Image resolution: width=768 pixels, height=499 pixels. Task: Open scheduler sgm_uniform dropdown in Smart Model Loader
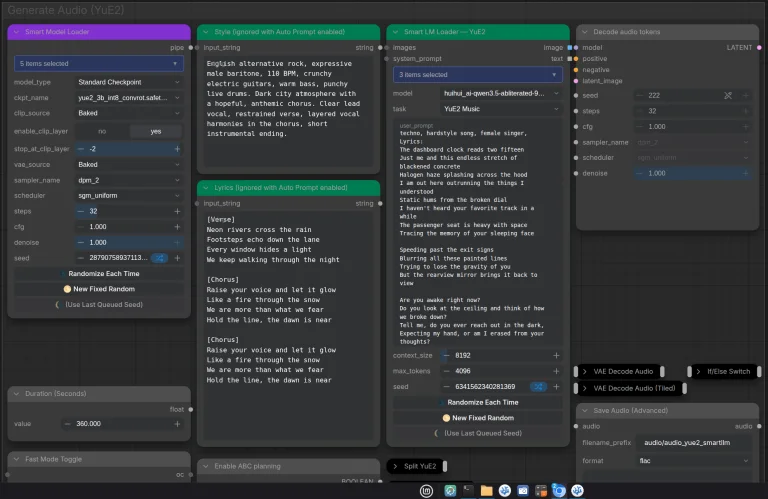tap(129, 195)
